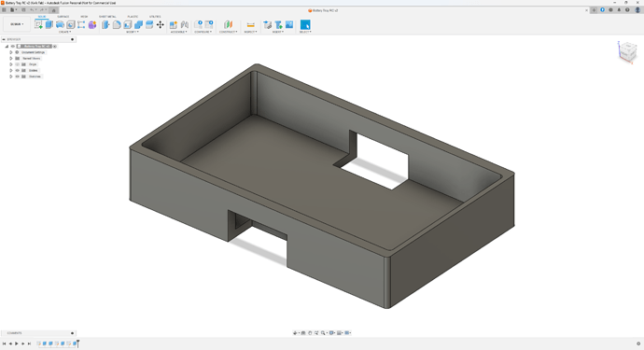Select the Fillet tool in the Modify group

(x=117, y=24)
